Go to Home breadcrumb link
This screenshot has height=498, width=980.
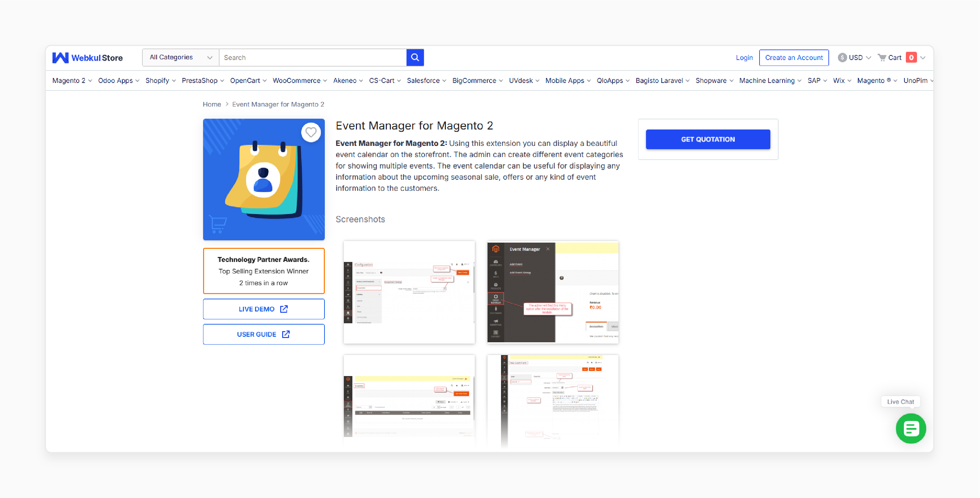coord(212,104)
